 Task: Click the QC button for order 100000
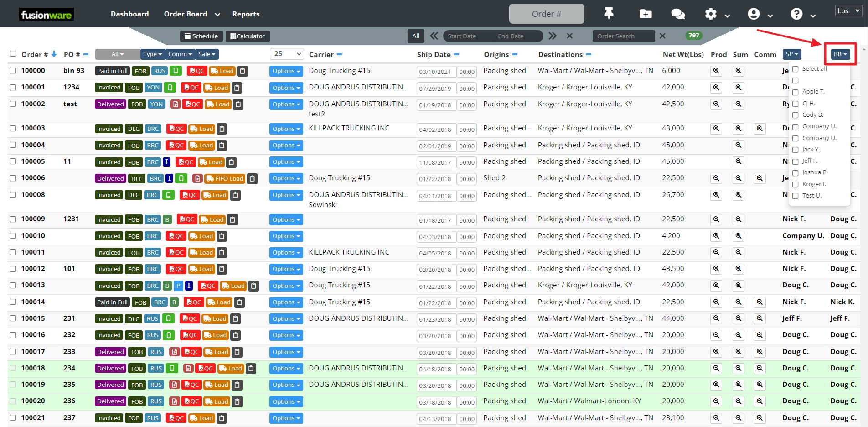click(x=197, y=71)
